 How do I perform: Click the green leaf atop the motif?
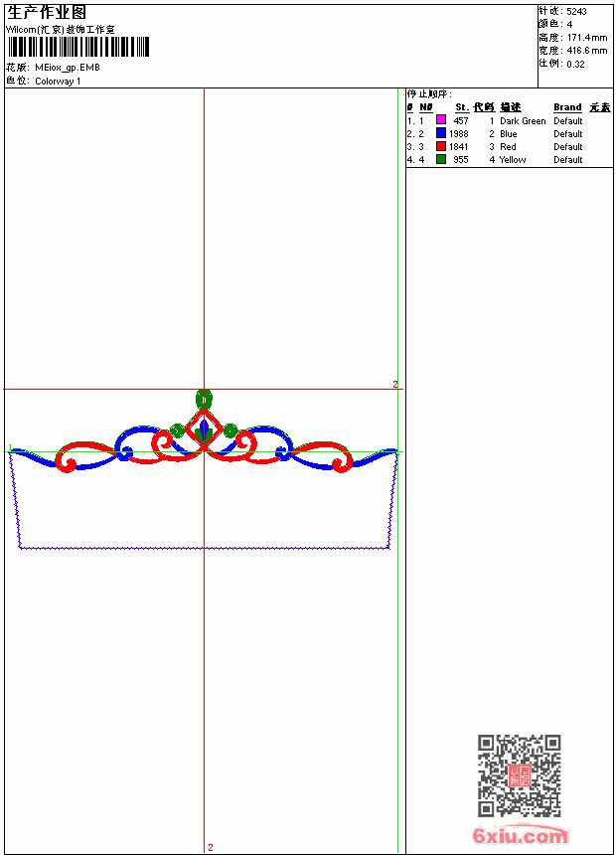pos(204,400)
